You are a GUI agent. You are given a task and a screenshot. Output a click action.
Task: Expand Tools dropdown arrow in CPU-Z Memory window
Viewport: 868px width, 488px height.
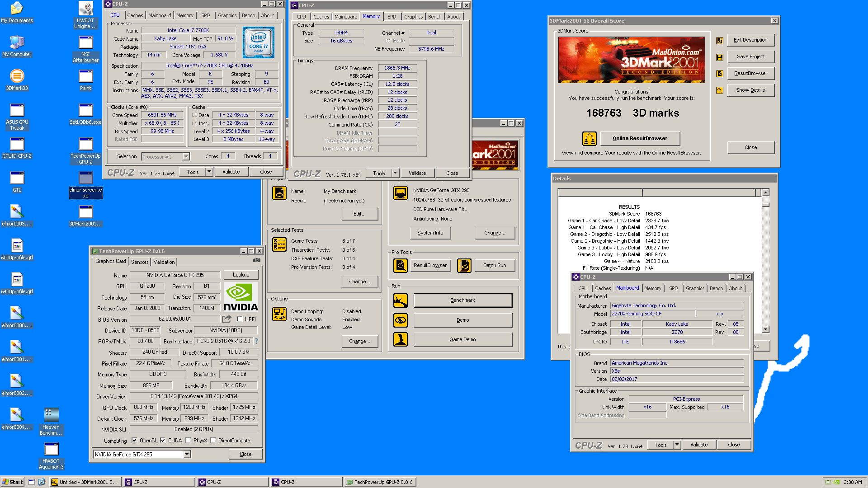click(x=395, y=173)
